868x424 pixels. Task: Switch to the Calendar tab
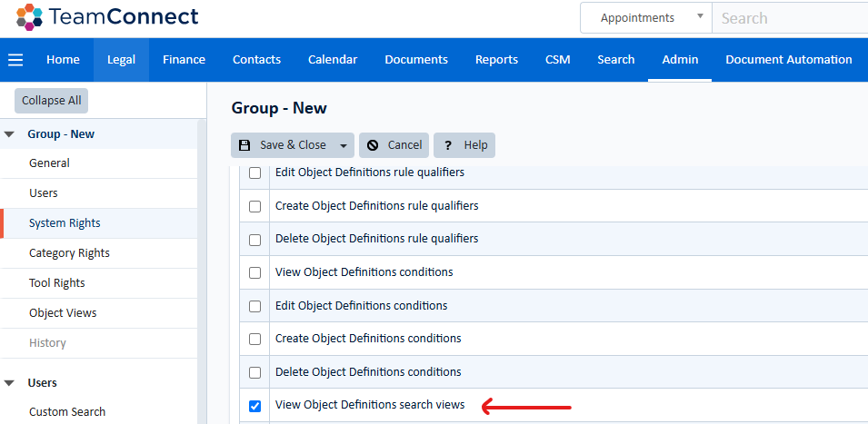[x=333, y=60]
